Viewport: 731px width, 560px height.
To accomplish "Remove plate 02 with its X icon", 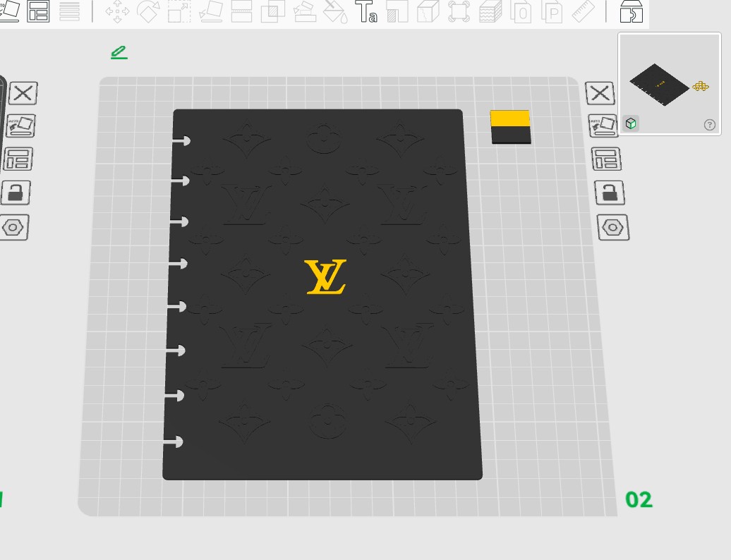I will [x=600, y=94].
